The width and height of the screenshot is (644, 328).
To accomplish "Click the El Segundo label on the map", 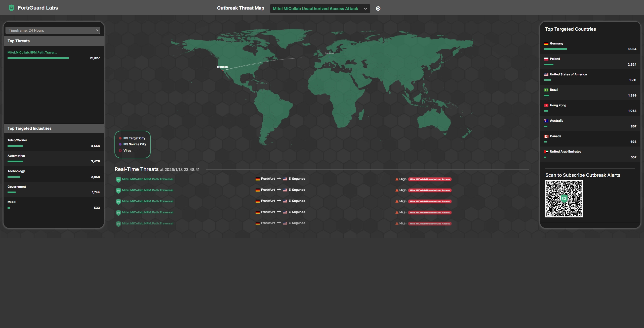I will point(223,67).
